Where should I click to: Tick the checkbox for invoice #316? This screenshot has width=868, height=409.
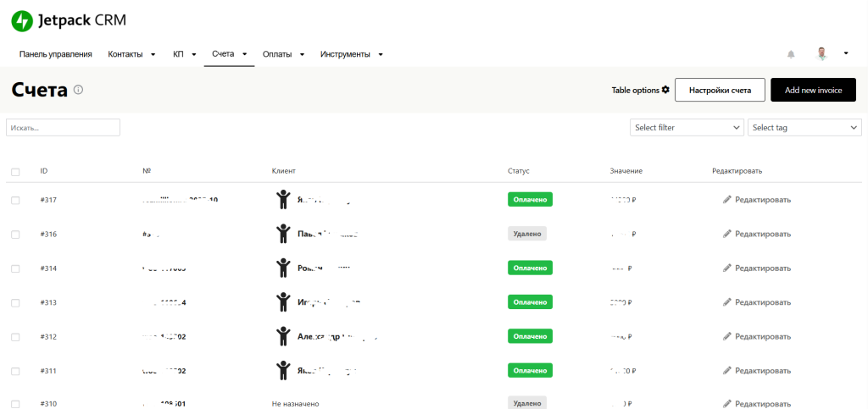15,235
